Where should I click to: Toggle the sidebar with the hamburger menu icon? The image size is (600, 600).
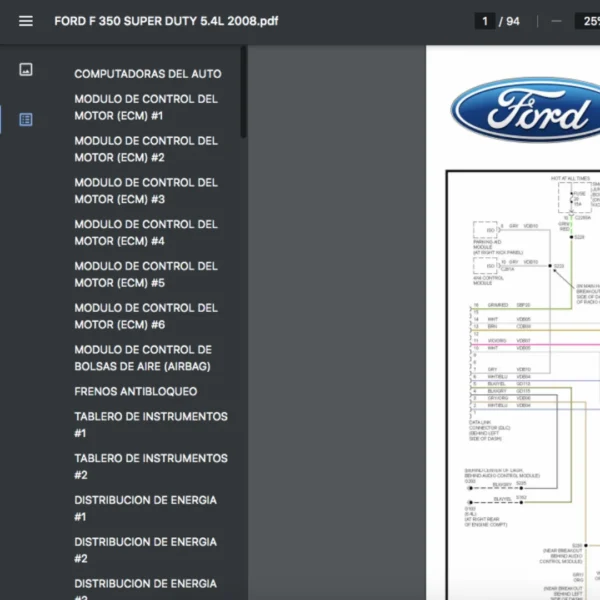click(x=26, y=21)
